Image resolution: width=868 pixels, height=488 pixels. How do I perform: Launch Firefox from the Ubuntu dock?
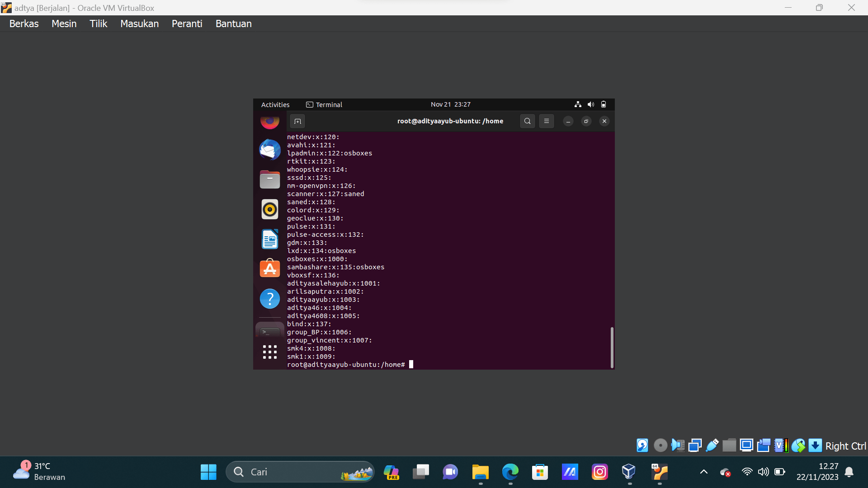click(x=270, y=122)
